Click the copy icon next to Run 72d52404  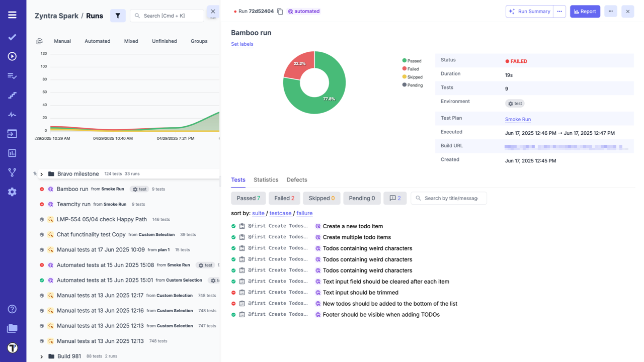[x=280, y=11]
